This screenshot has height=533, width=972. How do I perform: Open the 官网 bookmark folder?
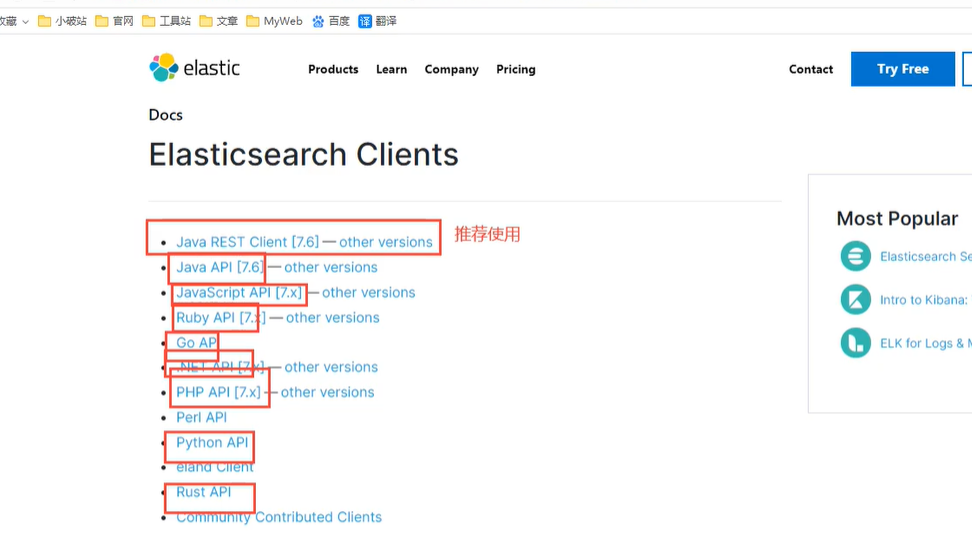pyautogui.click(x=115, y=21)
